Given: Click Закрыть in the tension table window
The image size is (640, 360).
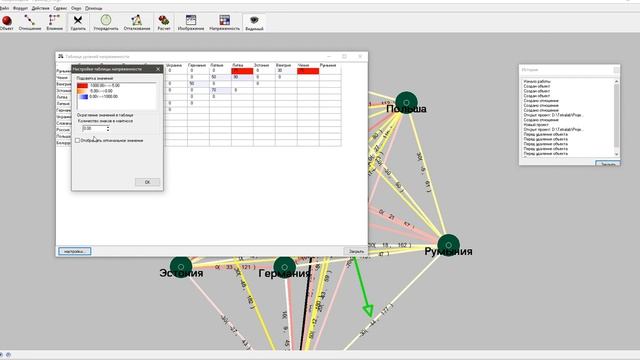Looking at the screenshot, I should click(x=356, y=251).
